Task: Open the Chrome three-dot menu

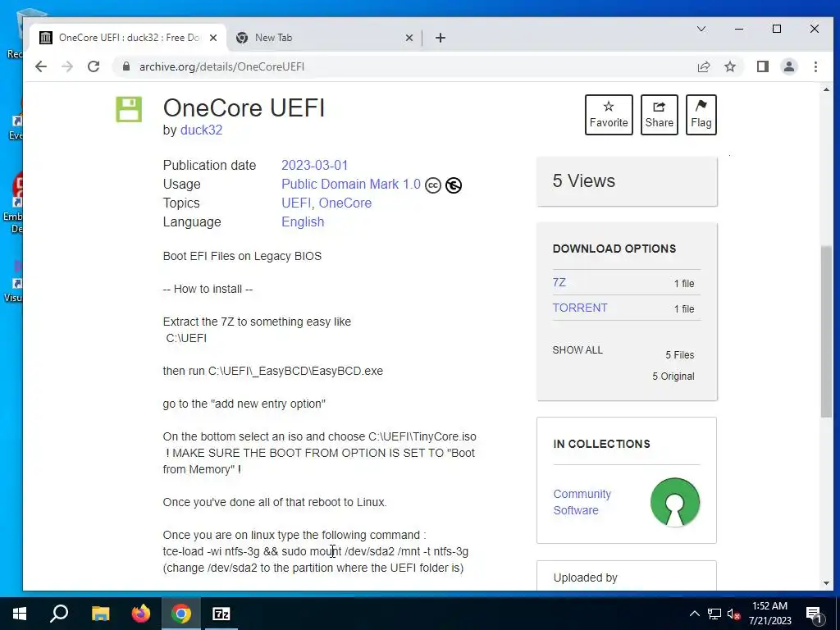Action: (x=816, y=66)
